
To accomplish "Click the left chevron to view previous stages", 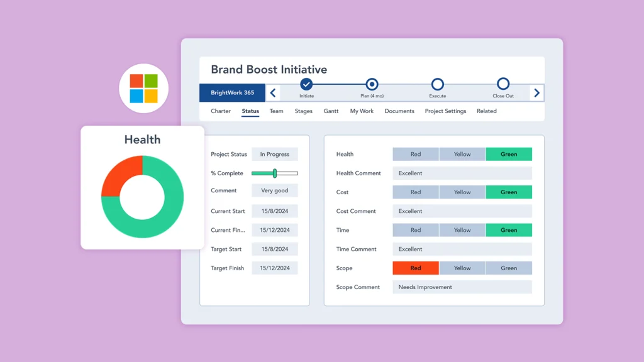I will [x=273, y=92].
